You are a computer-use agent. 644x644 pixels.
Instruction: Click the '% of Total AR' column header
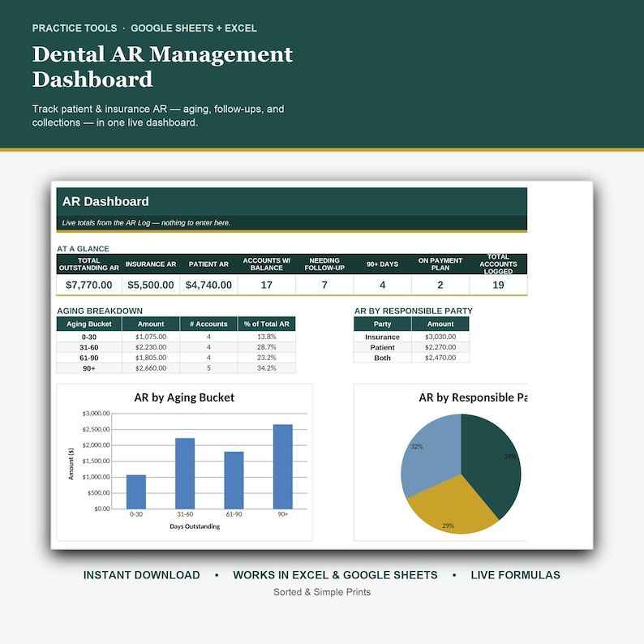click(x=267, y=324)
